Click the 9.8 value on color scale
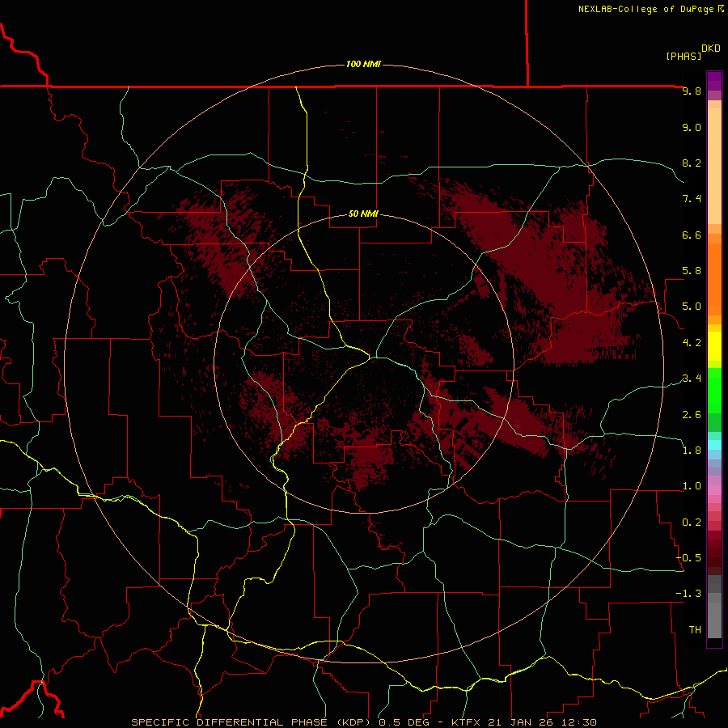The width and height of the screenshot is (728, 728). tap(692, 91)
